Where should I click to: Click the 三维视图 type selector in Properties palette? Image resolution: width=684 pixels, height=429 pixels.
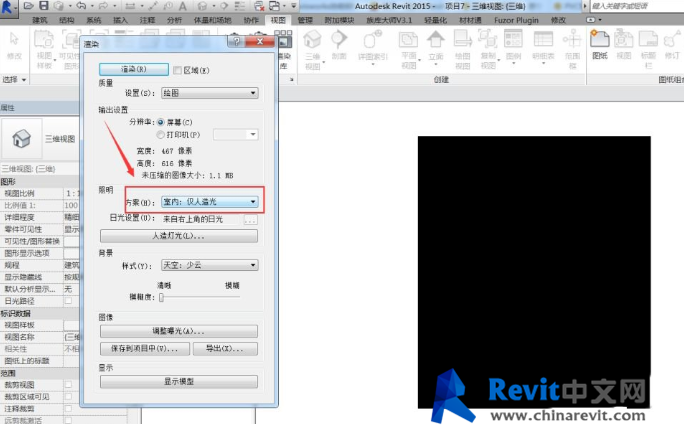click(x=40, y=139)
